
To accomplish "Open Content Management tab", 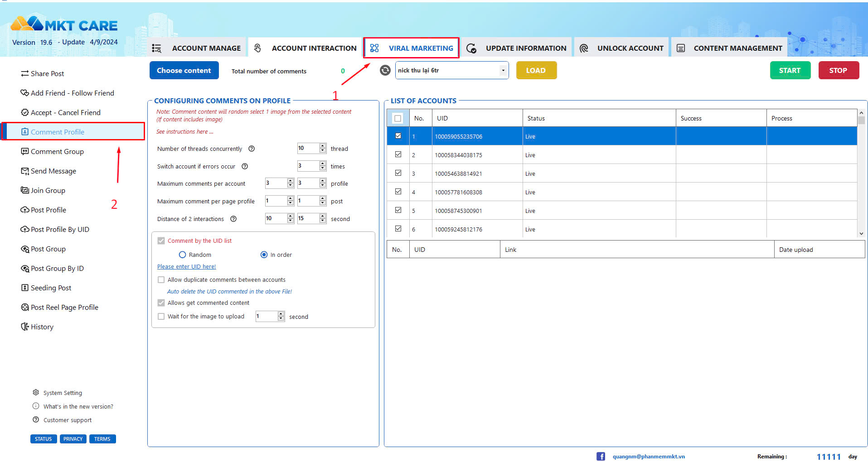I will pos(729,48).
